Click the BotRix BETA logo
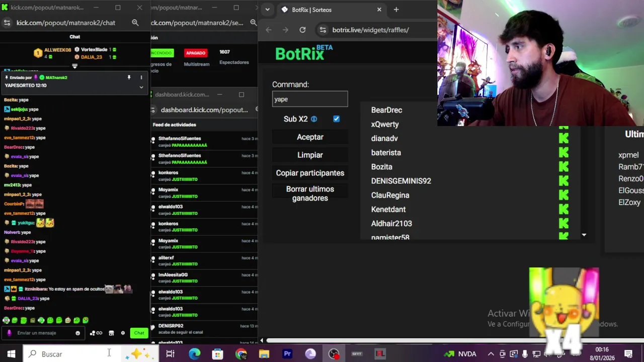The height and width of the screenshot is (362, 644). [304, 52]
